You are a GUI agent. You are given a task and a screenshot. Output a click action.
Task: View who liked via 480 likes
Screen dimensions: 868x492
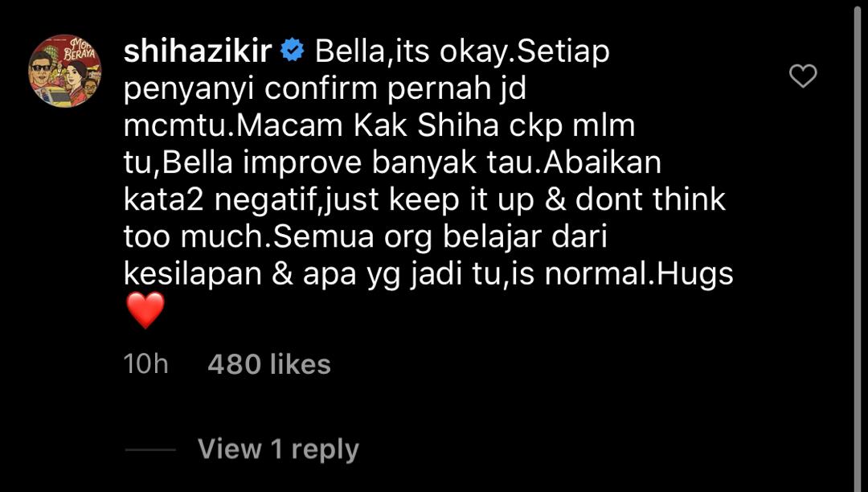269,364
